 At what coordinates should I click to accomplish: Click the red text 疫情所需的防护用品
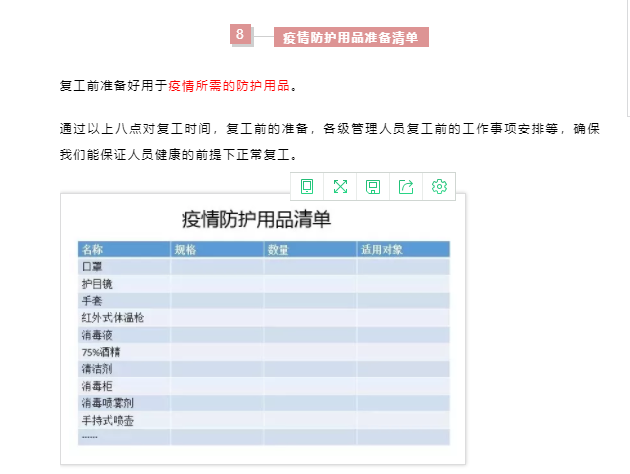pos(229,86)
